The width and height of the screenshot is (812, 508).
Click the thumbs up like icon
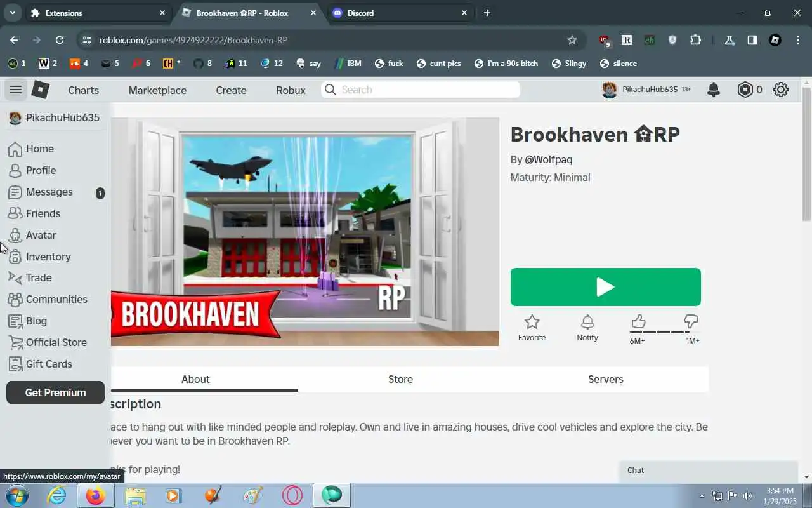point(638,321)
